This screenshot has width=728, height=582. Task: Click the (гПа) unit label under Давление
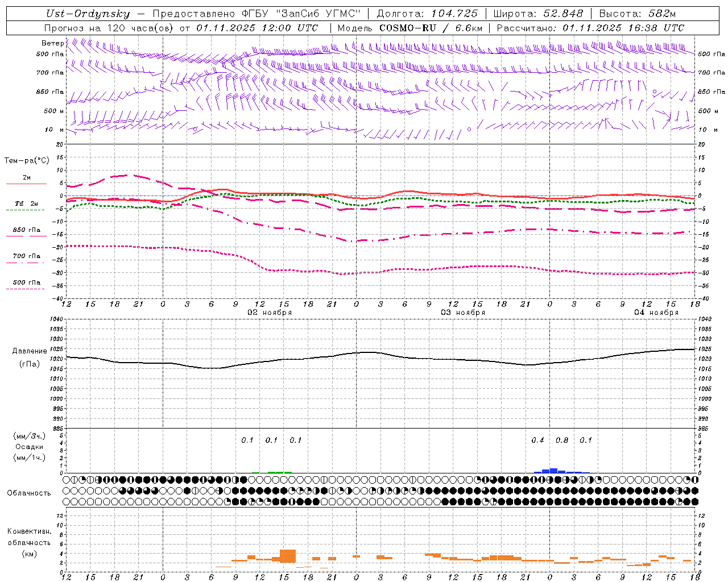tap(30, 364)
